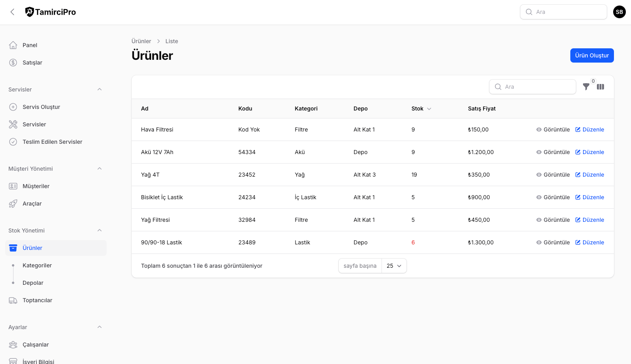Edit Akü 12V 7Ah via Düzenle link
The image size is (631, 364).
pos(590,152)
